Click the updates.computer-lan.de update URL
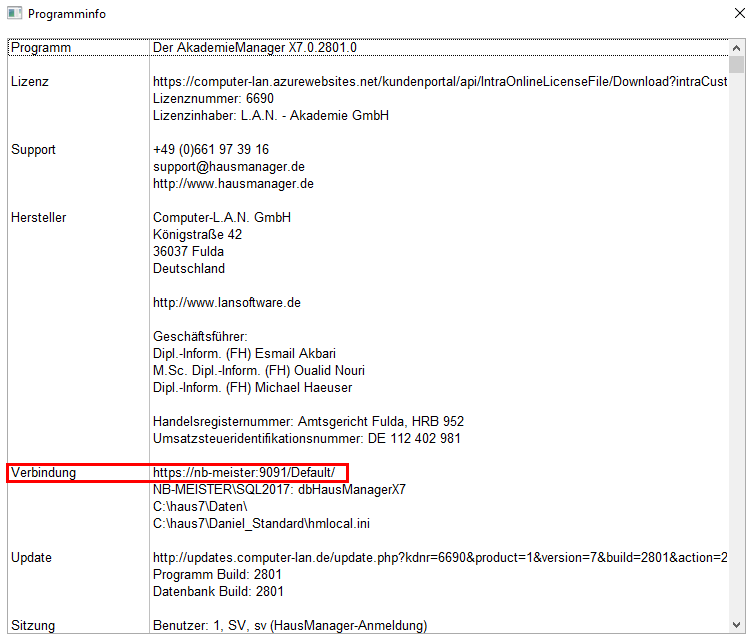Image resolution: width=754 pixels, height=641 pixels. [439, 557]
